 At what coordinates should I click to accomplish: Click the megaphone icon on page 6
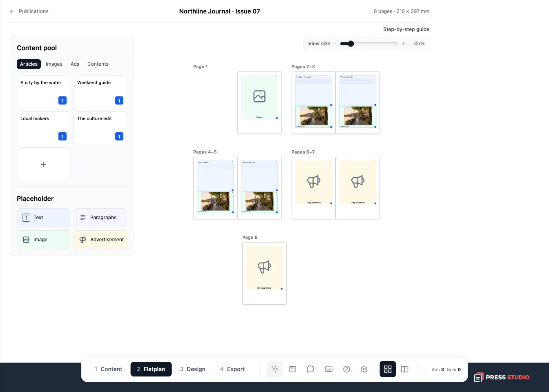point(314,182)
